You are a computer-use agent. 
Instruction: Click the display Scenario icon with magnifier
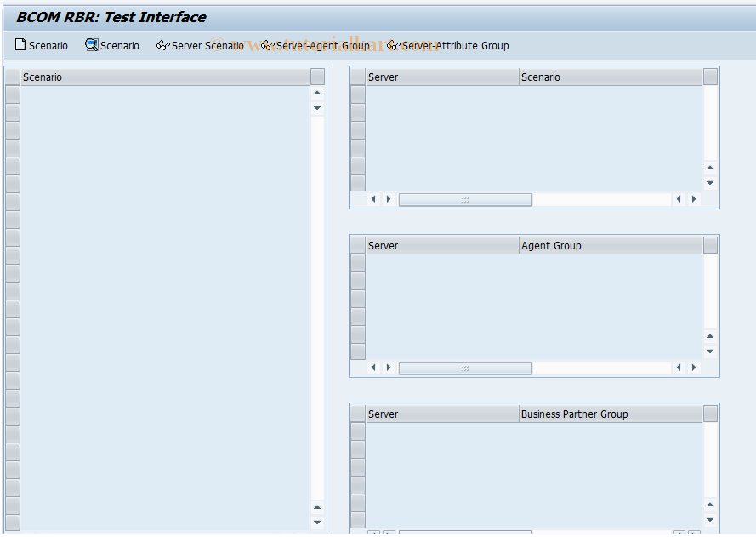click(91, 45)
